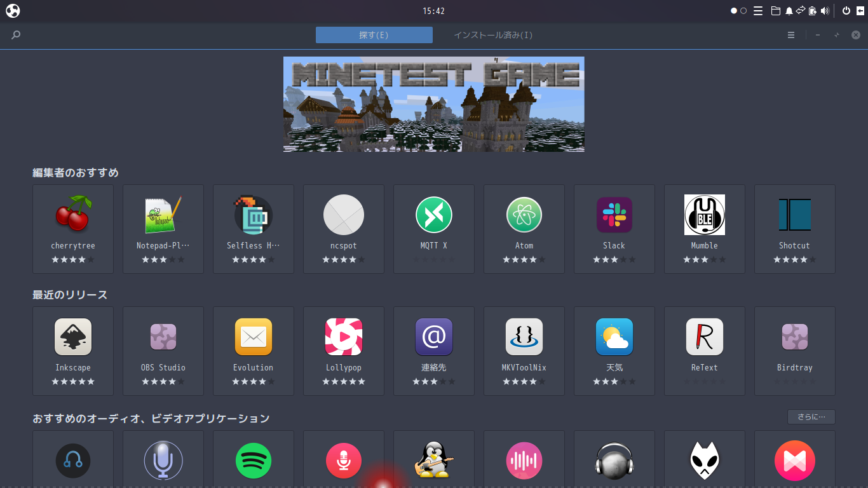Click the Lollypop music player icon
The width and height of the screenshot is (868, 488).
344,337
